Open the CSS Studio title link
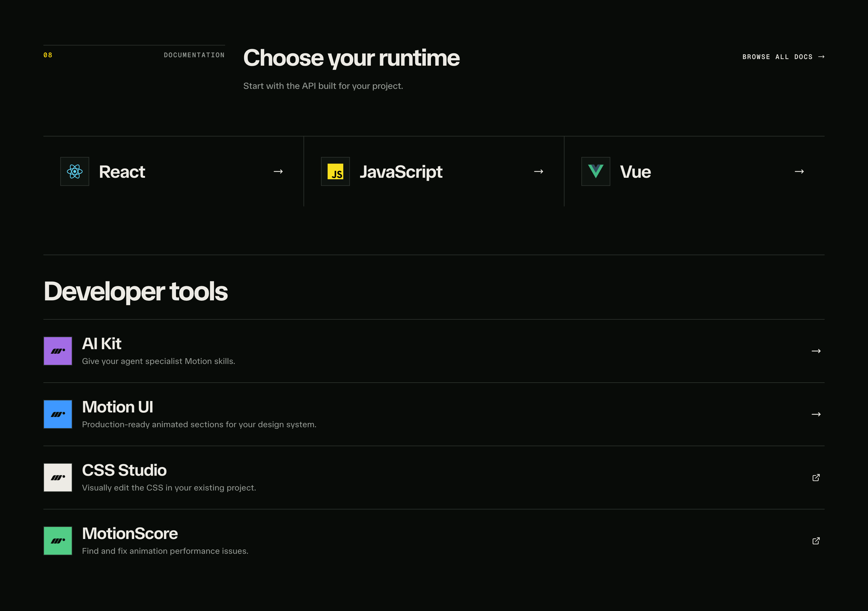Image resolution: width=868 pixels, height=611 pixels. click(x=124, y=470)
